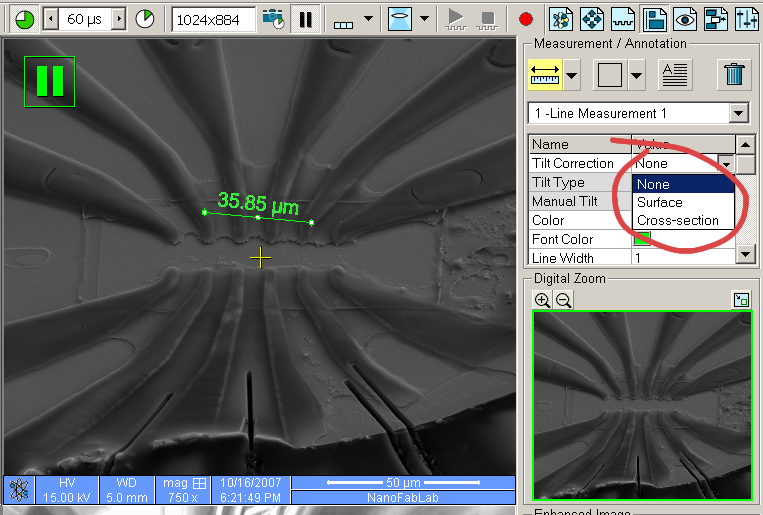Select the text annotation tool
The width and height of the screenshot is (763, 515).
(675, 74)
